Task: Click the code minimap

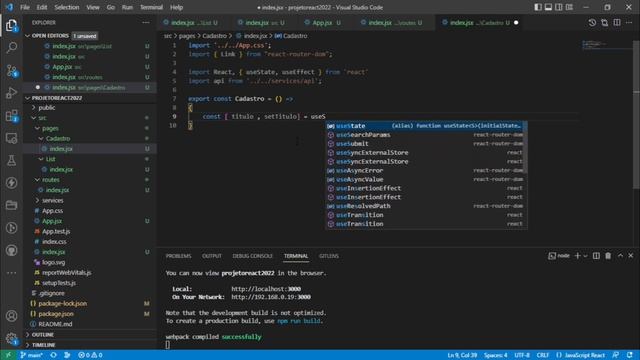Action: (x=607, y=44)
